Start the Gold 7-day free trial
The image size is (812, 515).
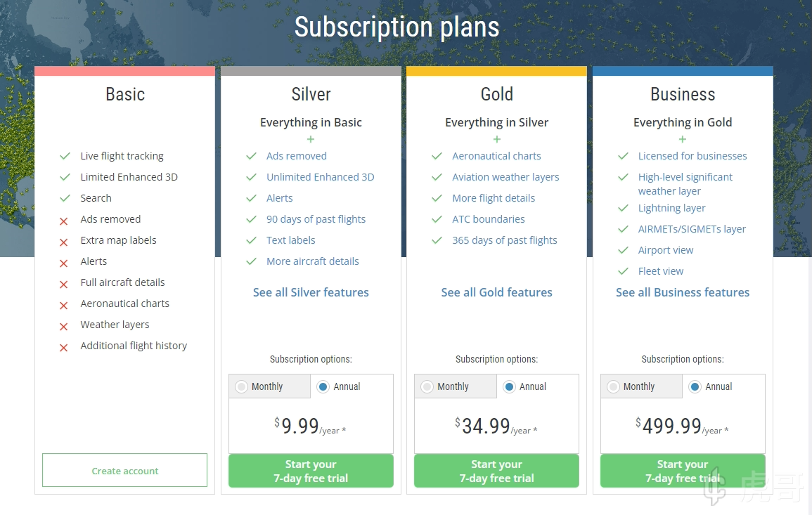496,471
